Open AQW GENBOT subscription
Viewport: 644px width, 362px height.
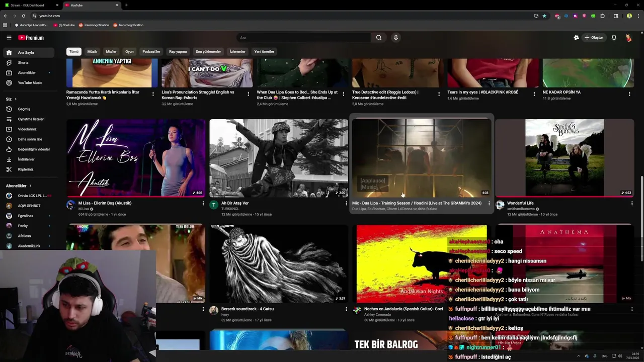(x=29, y=206)
